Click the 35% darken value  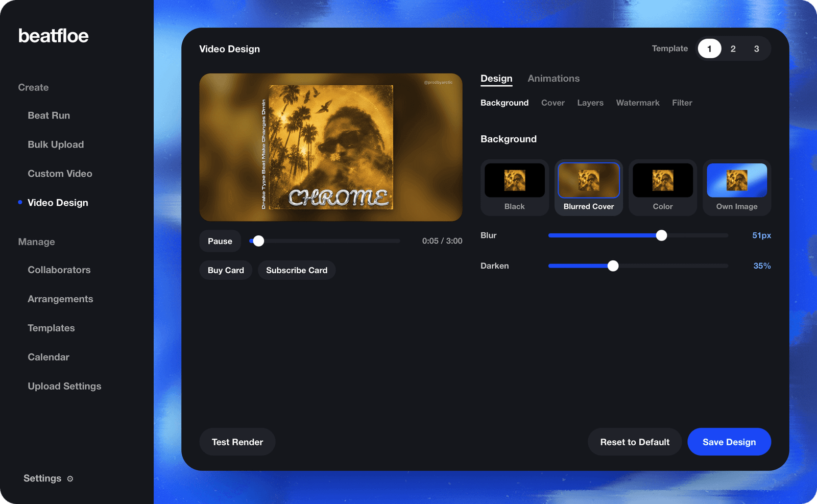click(762, 266)
